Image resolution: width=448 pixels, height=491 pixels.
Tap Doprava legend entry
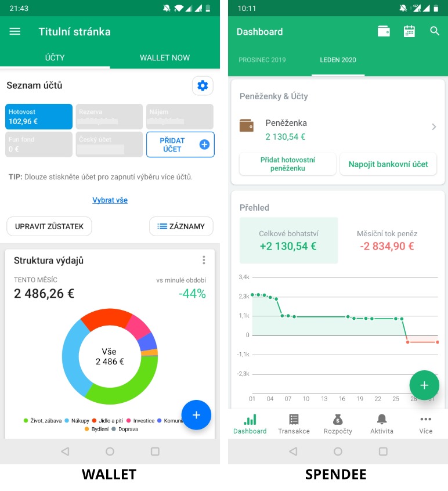pyautogui.click(x=125, y=429)
